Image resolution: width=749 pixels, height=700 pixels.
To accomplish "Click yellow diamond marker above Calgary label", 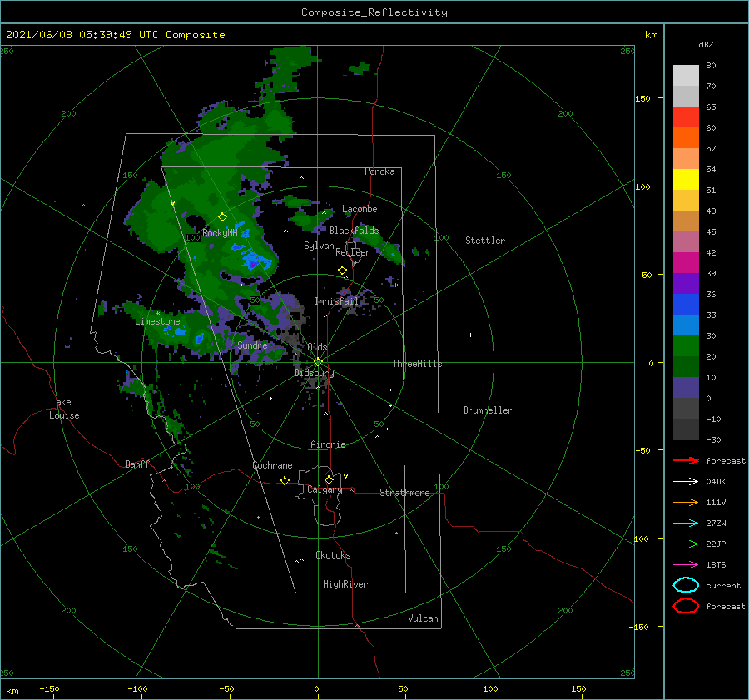I will (x=329, y=479).
